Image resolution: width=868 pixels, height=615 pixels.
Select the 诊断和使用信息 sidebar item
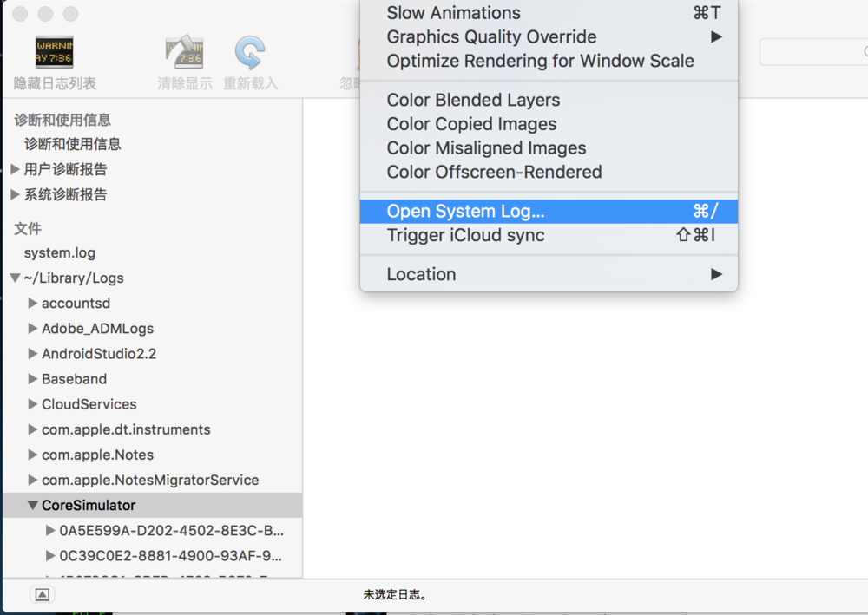point(72,144)
